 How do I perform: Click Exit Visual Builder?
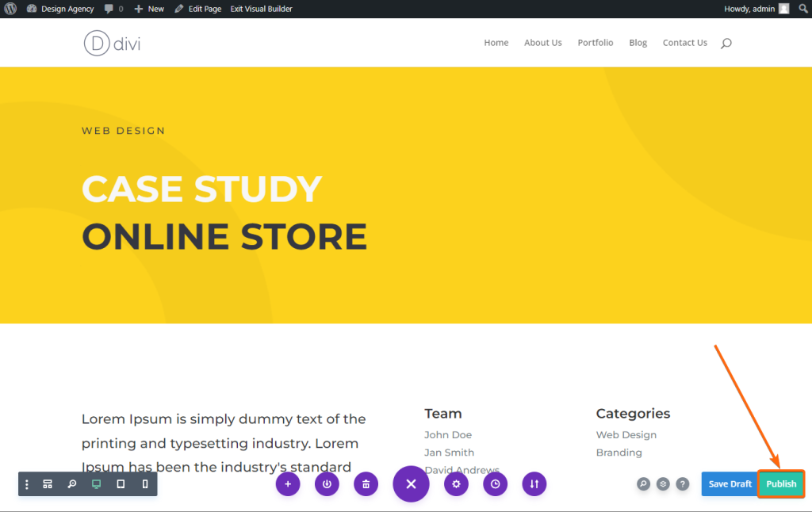click(x=261, y=9)
